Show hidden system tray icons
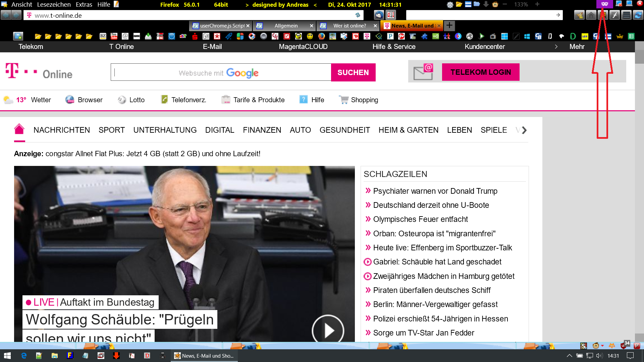Image resolution: width=644 pixels, height=362 pixels. [x=569, y=356]
